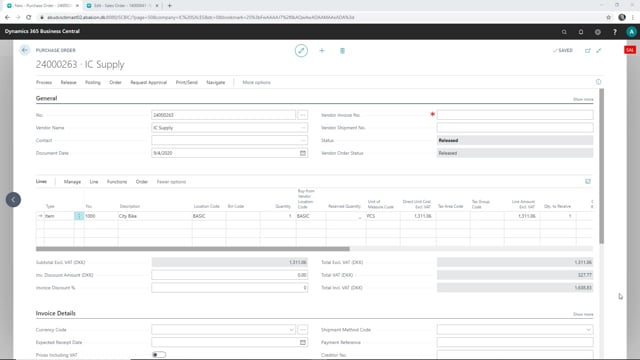Open the page in a new window icon
640x360 pixels.
click(x=587, y=51)
